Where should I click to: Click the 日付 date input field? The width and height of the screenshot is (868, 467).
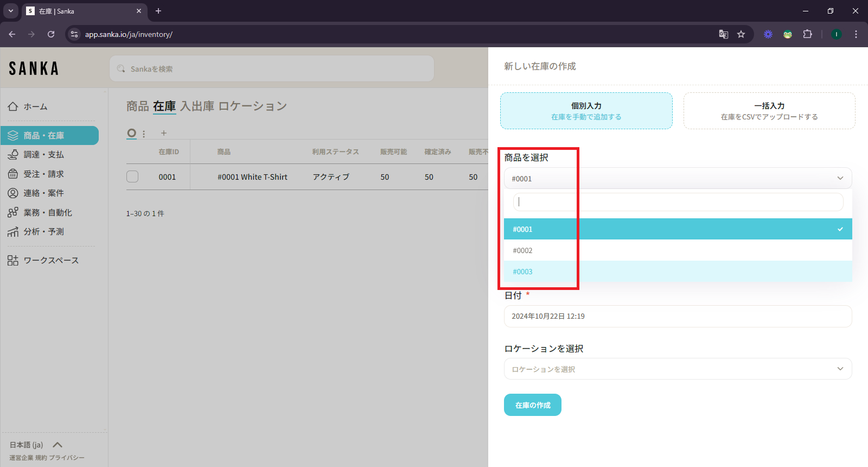pos(677,317)
